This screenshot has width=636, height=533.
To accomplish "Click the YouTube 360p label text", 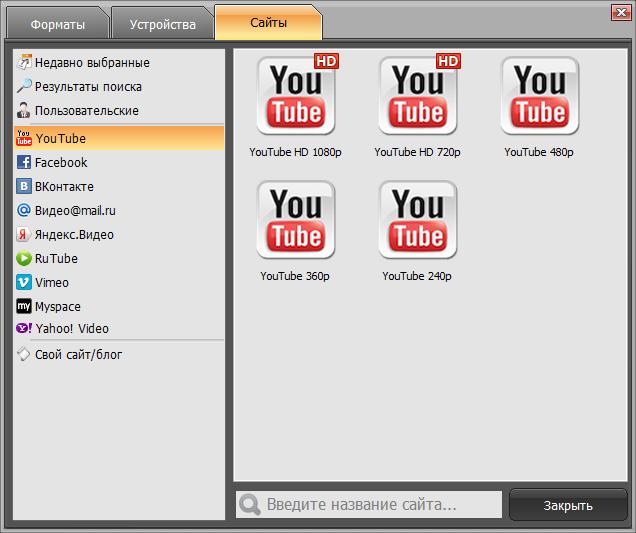I will click(x=295, y=276).
